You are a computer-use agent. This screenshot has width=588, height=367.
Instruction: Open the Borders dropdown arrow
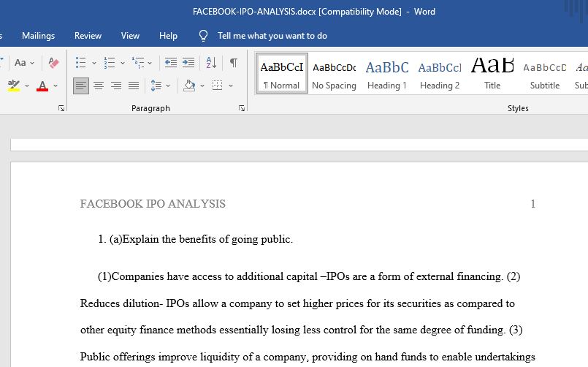(231, 86)
